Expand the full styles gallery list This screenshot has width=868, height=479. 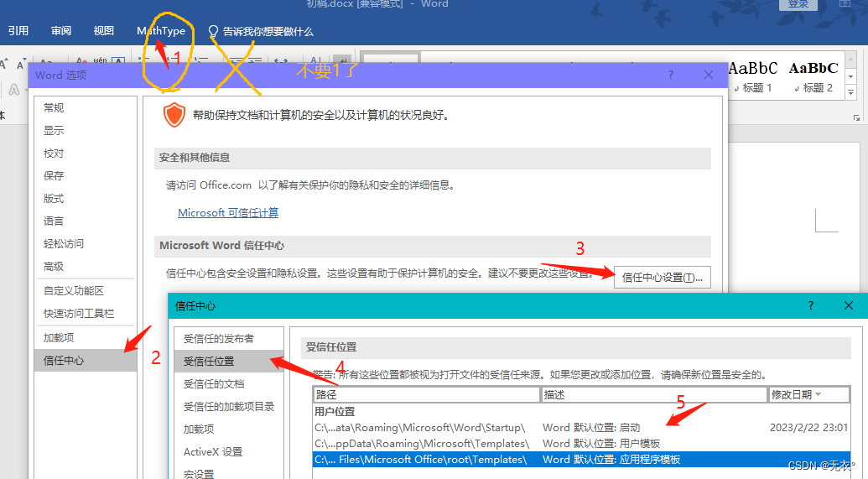(851, 92)
